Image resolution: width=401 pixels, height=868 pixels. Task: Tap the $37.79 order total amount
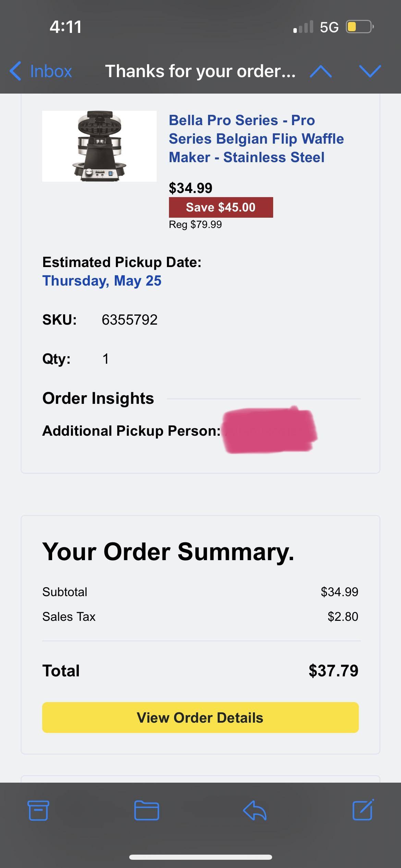pyautogui.click(x=333, y=671)
